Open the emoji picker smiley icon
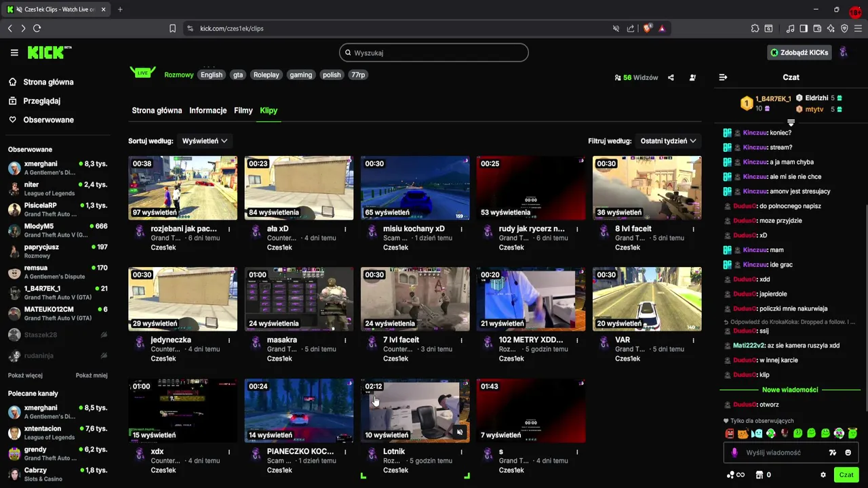Viewport: 868px width, 488px height. click(x=848, y=453)
